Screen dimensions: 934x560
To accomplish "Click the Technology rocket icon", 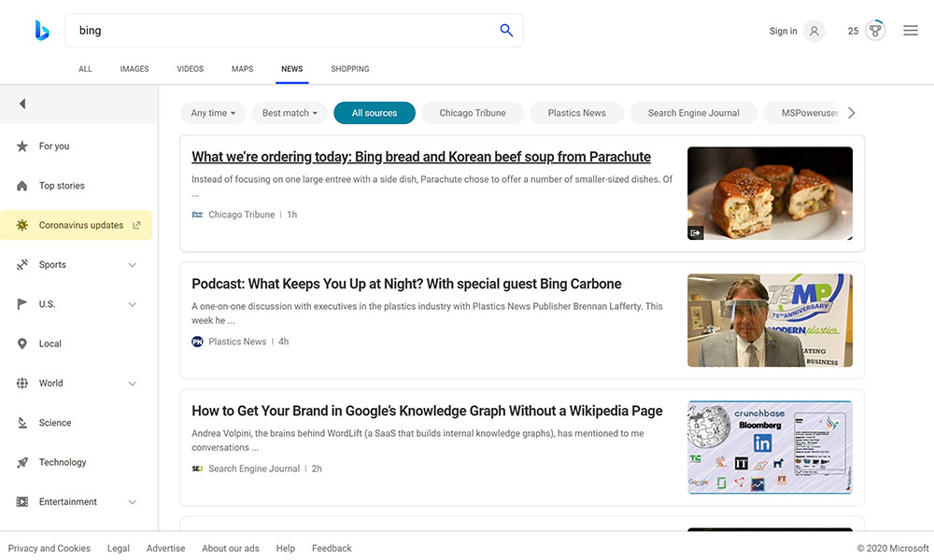I will (22, 463).
